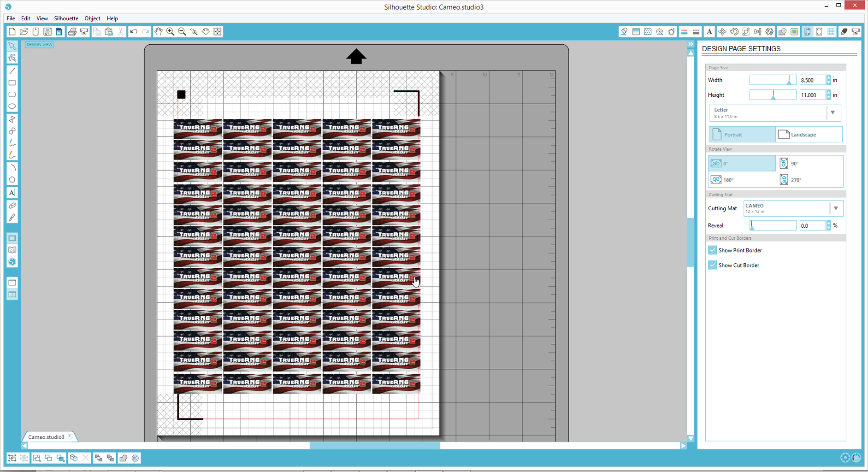Open an existing file
This screenshot has width=868, height=472.
click(24, 31)
